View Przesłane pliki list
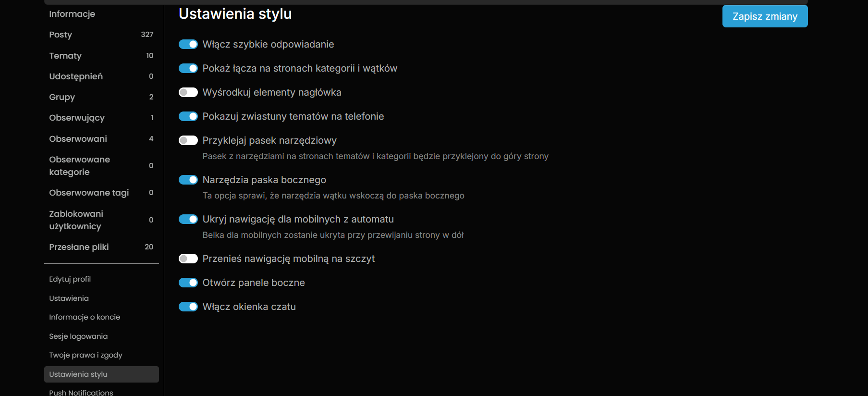The image size is (868, 396). [79, 247]
